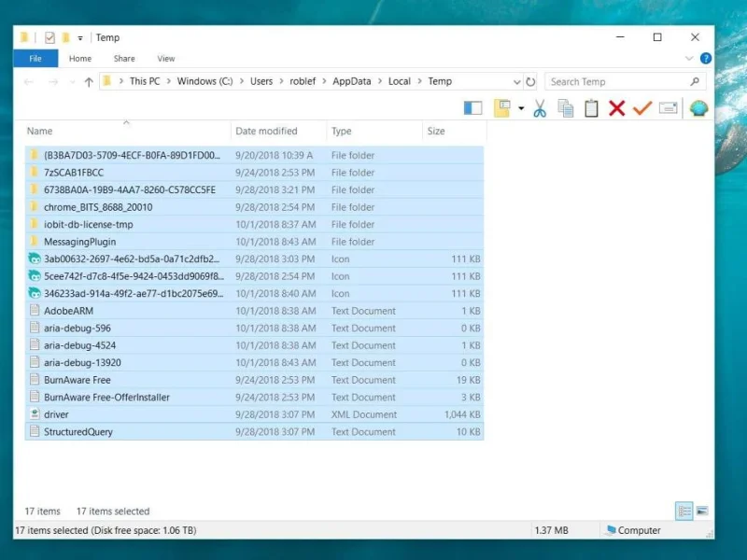The height and width of the screenshot is (560, 747).
Task: Click the orange checkmark Properties icon
Action: click(642, 108)
